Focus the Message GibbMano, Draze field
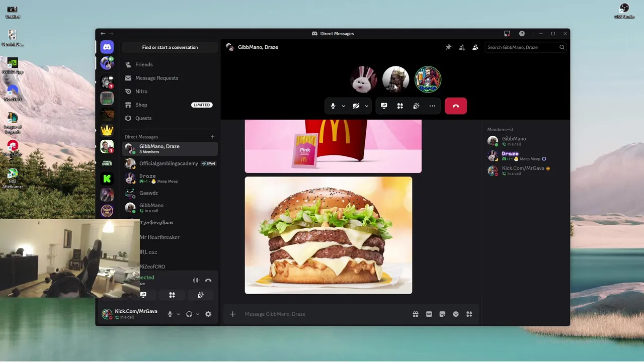644x362 pixels. click(325, 314)
